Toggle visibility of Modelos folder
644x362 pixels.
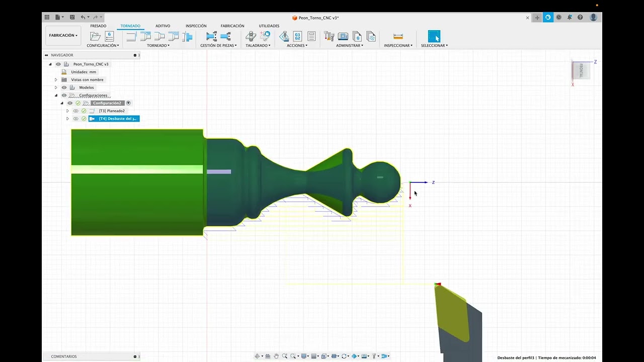coord(64,87)
